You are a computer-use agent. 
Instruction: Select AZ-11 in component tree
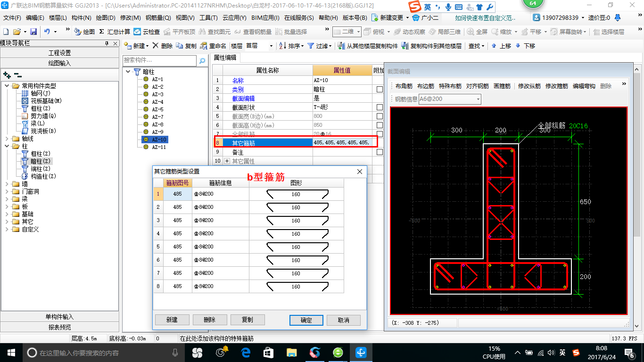pos(158,147)
